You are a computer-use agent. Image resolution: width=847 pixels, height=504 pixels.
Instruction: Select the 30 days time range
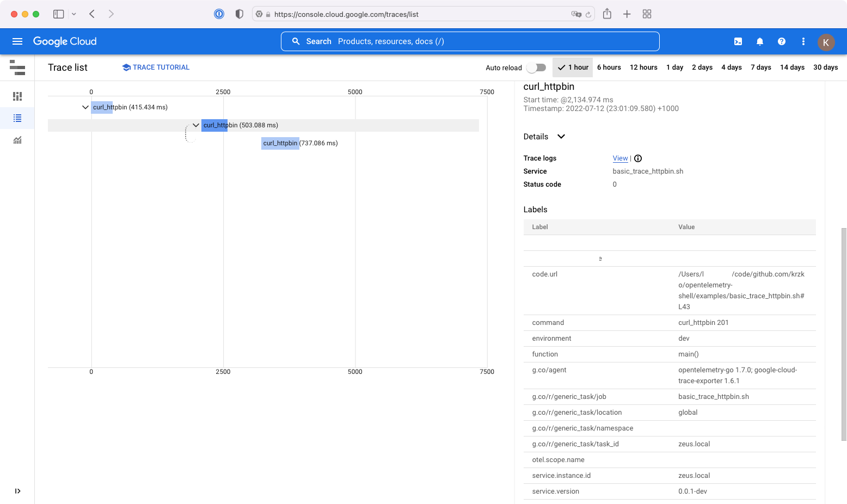click(x=825, y=67)
